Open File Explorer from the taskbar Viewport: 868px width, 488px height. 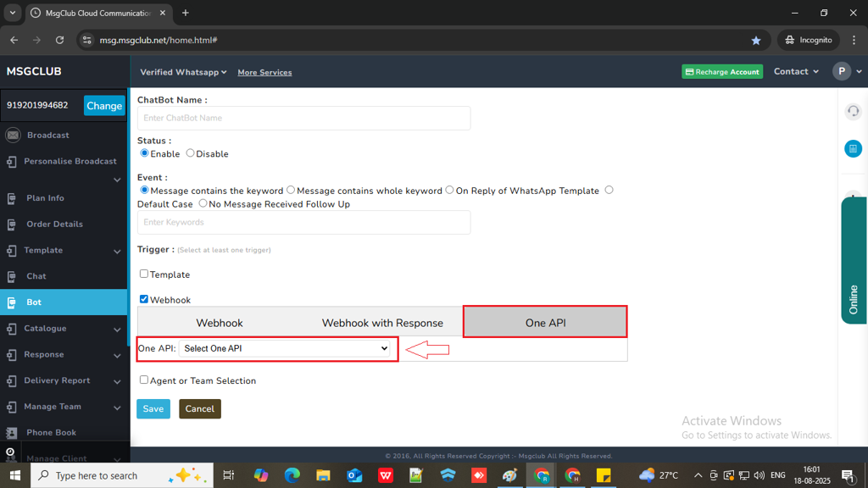[323, 475]
